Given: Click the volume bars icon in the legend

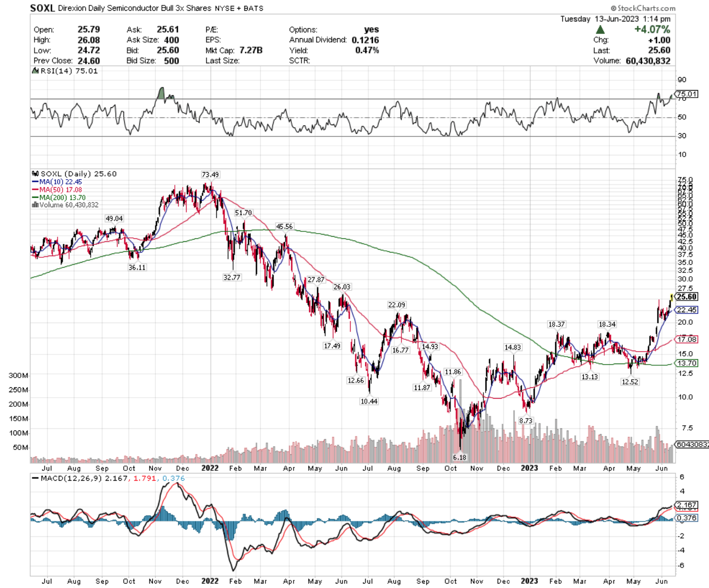Looking at the screenshot, I should [35, 205].
